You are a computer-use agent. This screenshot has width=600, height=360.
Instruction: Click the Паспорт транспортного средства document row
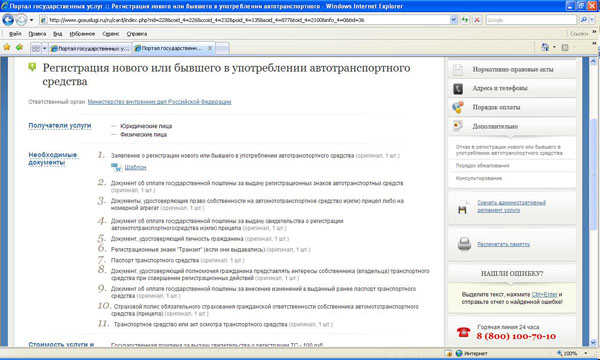pyautogui.click(x=178, y=260)
